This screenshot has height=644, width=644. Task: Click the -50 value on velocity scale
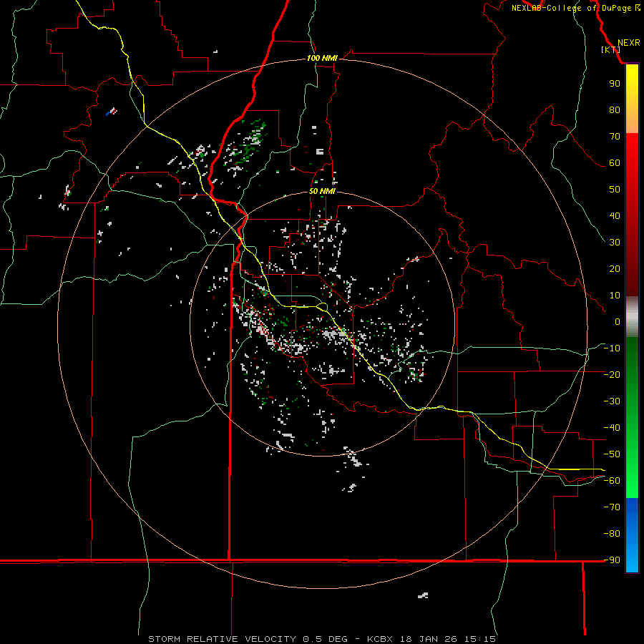pos(612,454)
